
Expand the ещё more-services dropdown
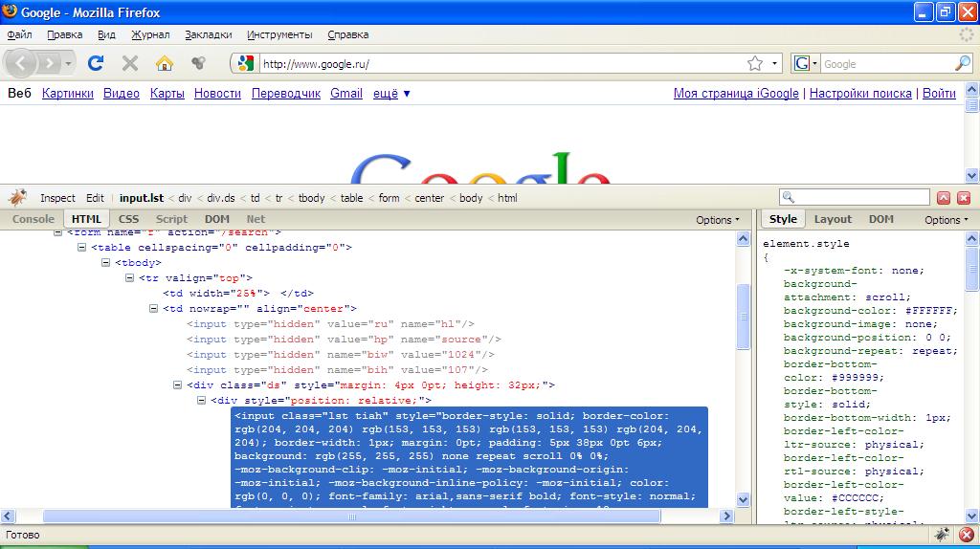point(391,94)
